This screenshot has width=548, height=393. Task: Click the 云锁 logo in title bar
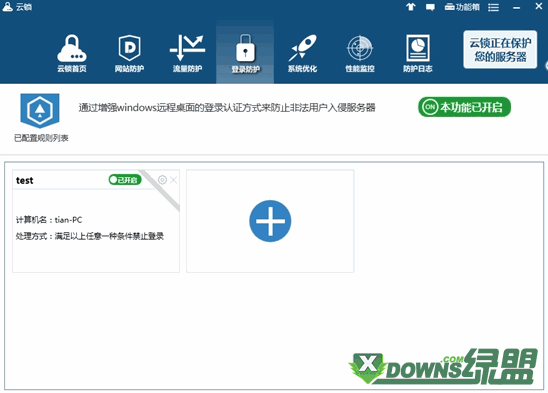tap(17, 7)
